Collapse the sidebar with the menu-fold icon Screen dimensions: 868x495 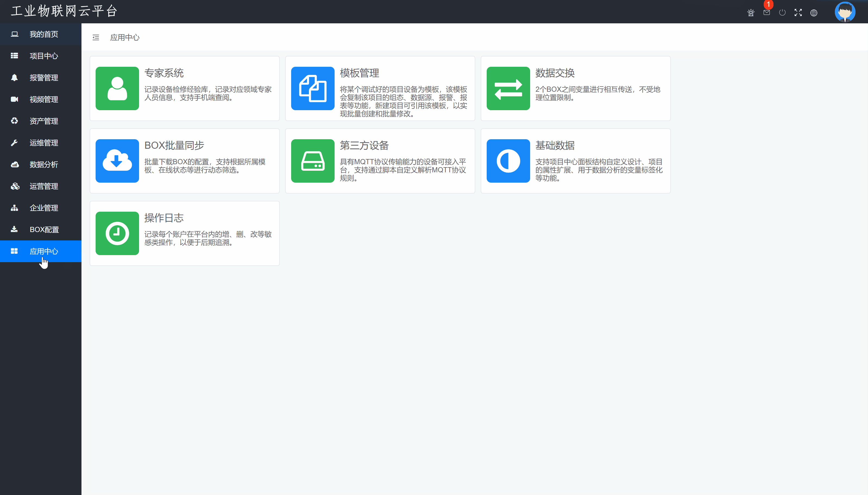[96, 37]
